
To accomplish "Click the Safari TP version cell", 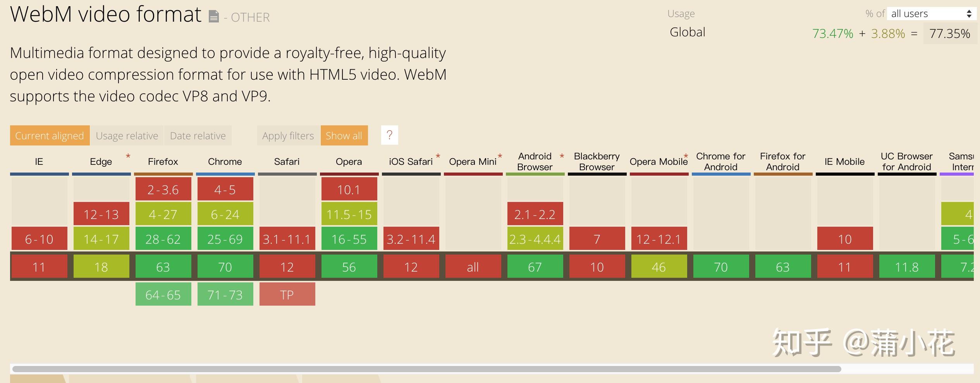I will [x=287, y=294].
